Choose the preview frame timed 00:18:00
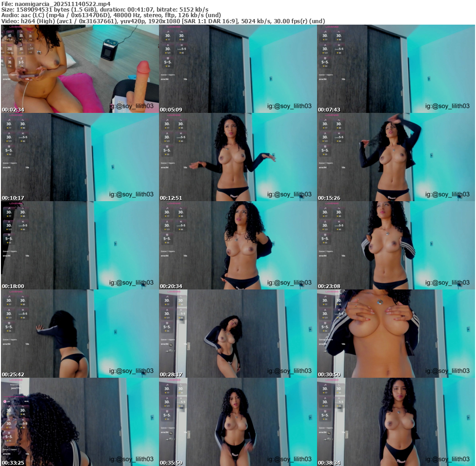The height and width of the screenshot is (466, 476). (80, 245)
